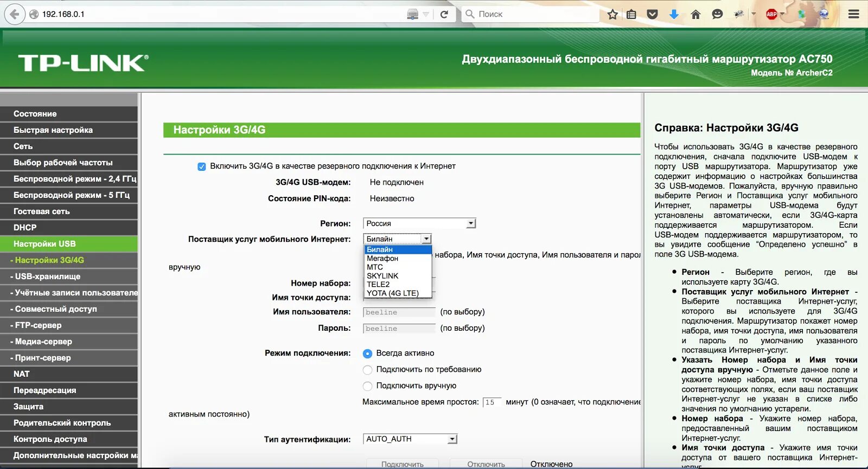Screen dimensions: 868x469
Task: Open Защита sidebar section
Action: coord(69,407)
